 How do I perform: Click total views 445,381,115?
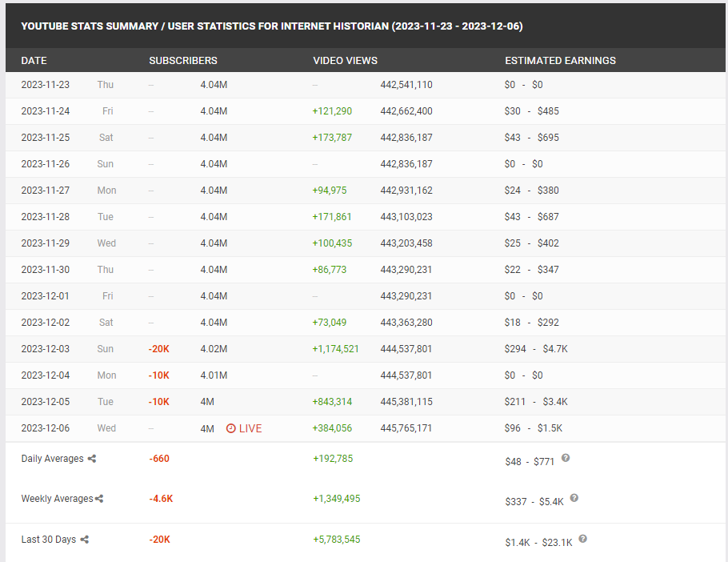click(406, 402)
